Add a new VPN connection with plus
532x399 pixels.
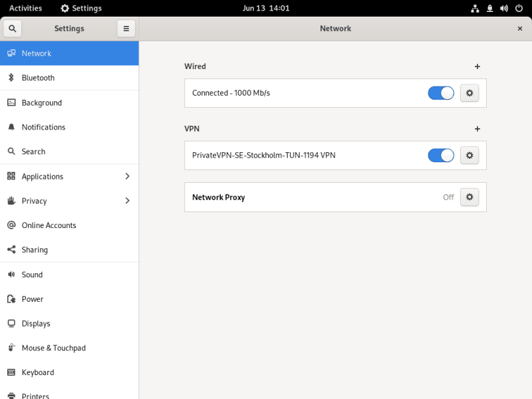[x=477, y=129]
